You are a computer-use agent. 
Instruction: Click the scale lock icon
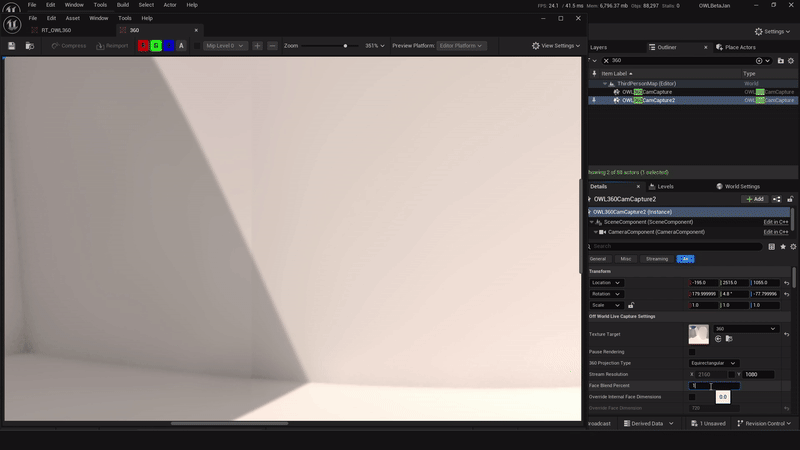pyautogui.click(x=631, y=305)
